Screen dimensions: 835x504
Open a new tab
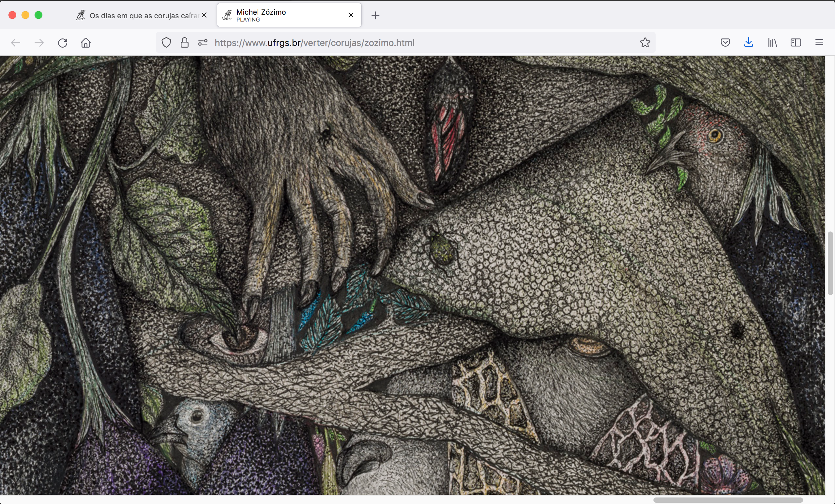pyautogui.click(x=375, y=15)
